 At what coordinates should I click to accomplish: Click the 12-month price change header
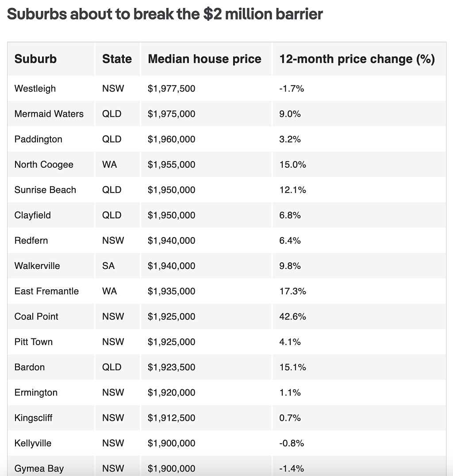click(357, 59)
